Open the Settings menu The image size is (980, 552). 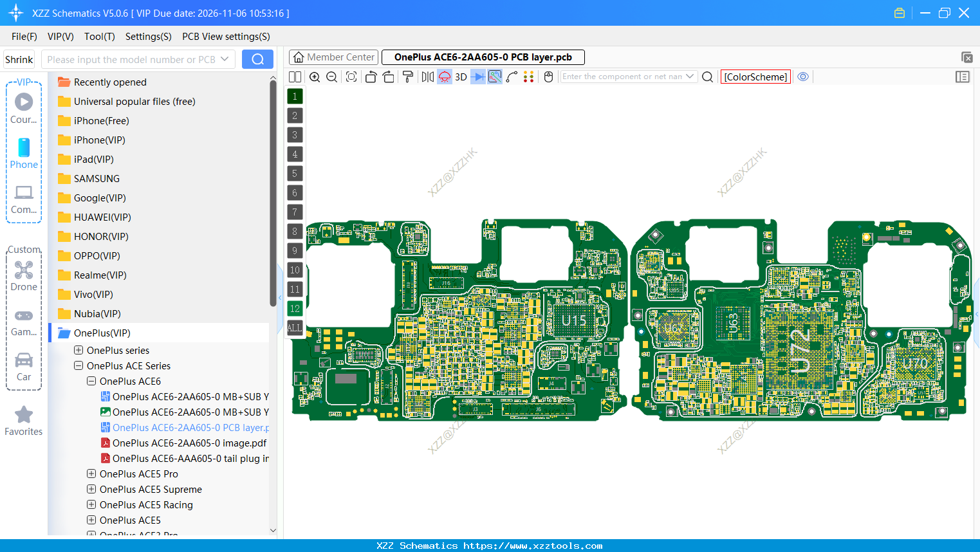tap(148, 37)
